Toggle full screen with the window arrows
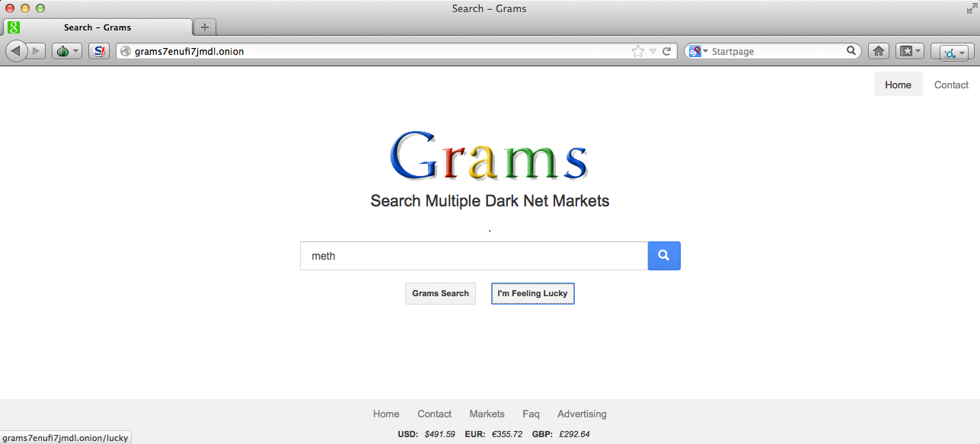 coord(971,8)
